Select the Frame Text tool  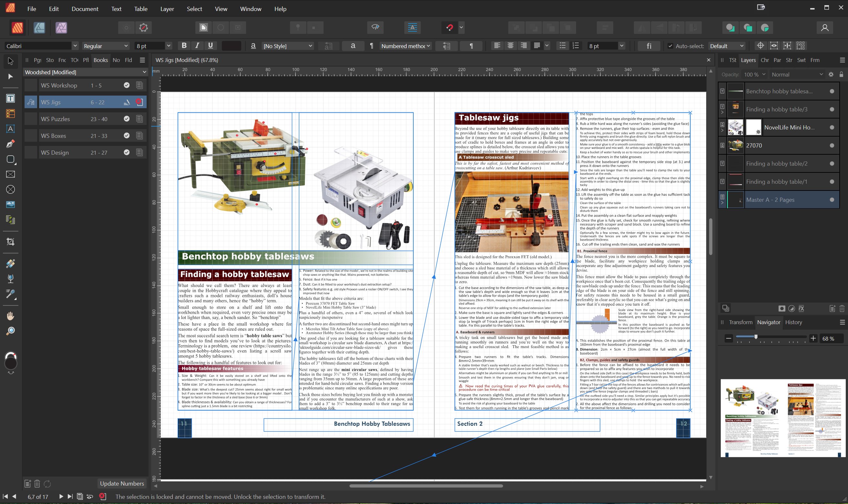coord(11,98)
